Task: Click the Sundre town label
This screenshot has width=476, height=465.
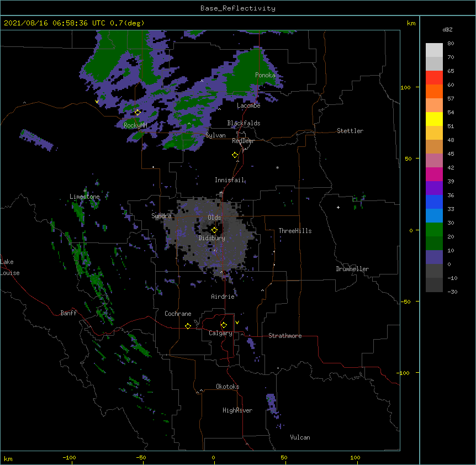Action: click(x=161, y=216)
